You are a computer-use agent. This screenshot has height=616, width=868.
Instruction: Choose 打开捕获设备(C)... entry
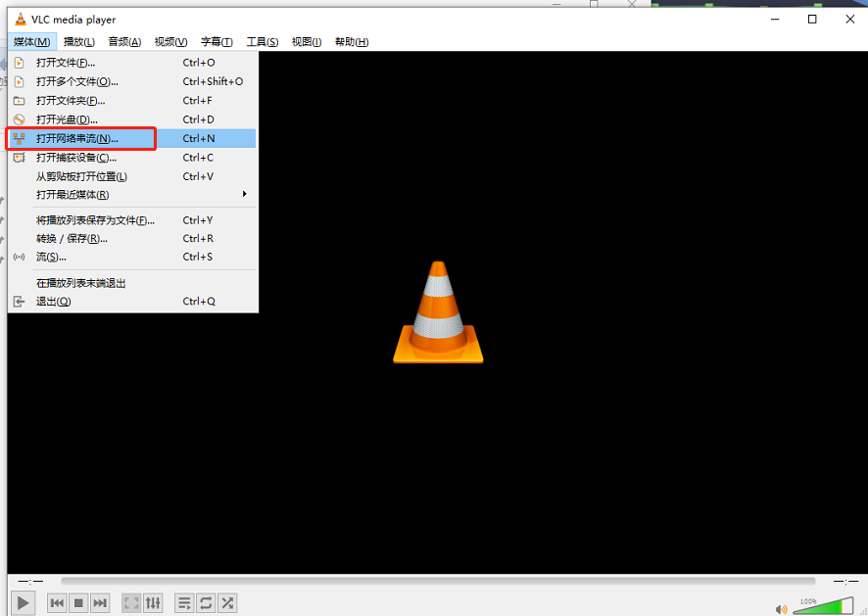(x=133, y=157)
